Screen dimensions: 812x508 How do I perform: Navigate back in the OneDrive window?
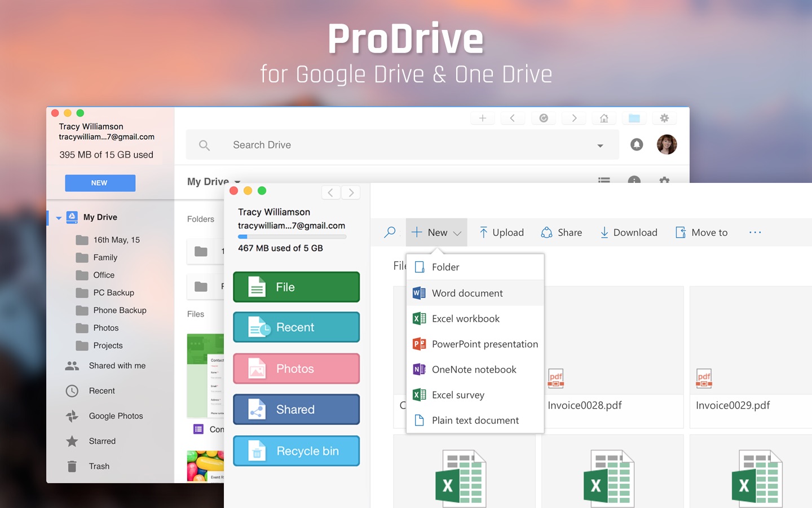coord(330,192)
